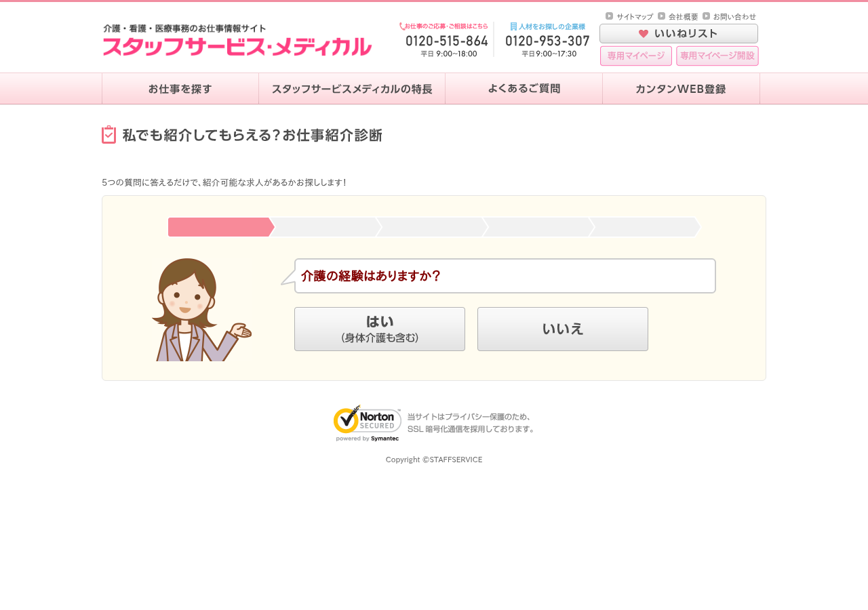
Task: Click the arrow icon beside お問い合わせ
Action: pos(706,16)
